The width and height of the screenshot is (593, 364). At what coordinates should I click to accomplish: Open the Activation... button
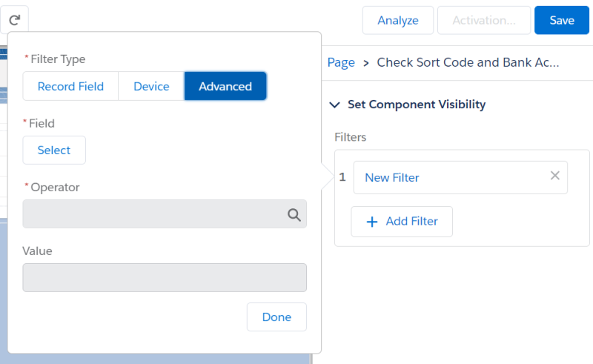point(484,20)
